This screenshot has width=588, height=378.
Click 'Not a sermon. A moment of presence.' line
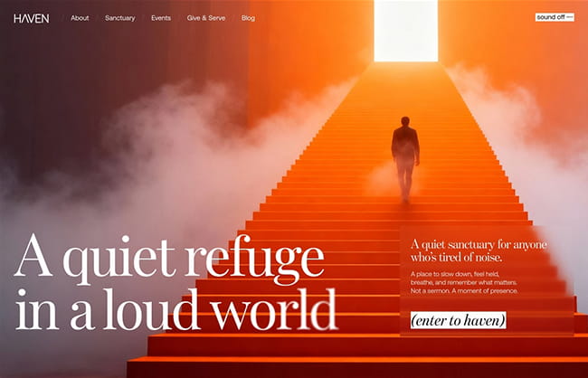(464, 291)
